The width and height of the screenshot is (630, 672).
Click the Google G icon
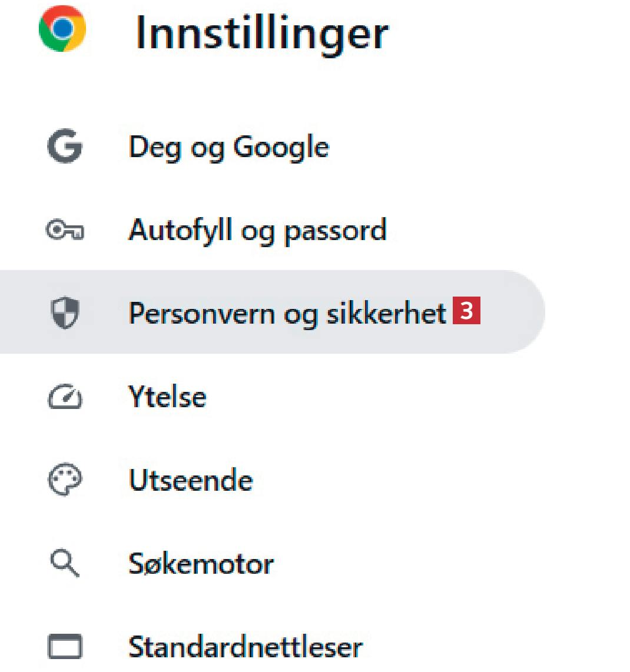click(x=64, y=147)
